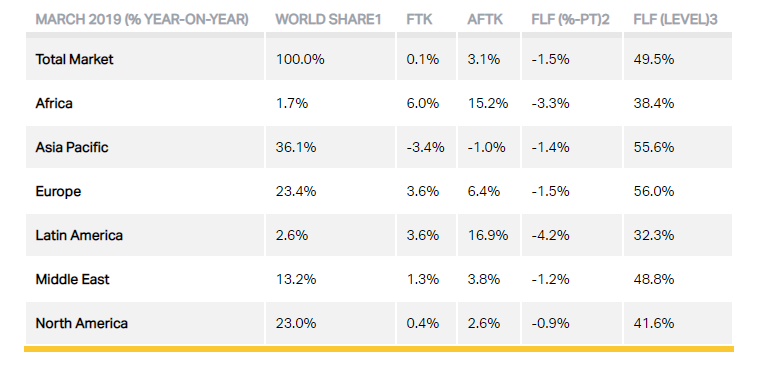Viewport: 758px width, 370px height.
Task: Click Middle East's 13.2% world share
Action: pos(296,280)
